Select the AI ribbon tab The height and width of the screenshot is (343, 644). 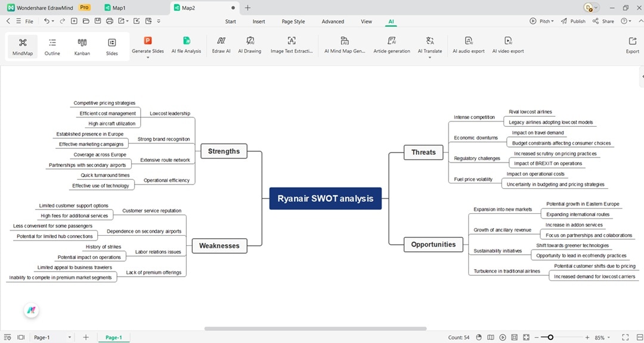pos(391,21)
